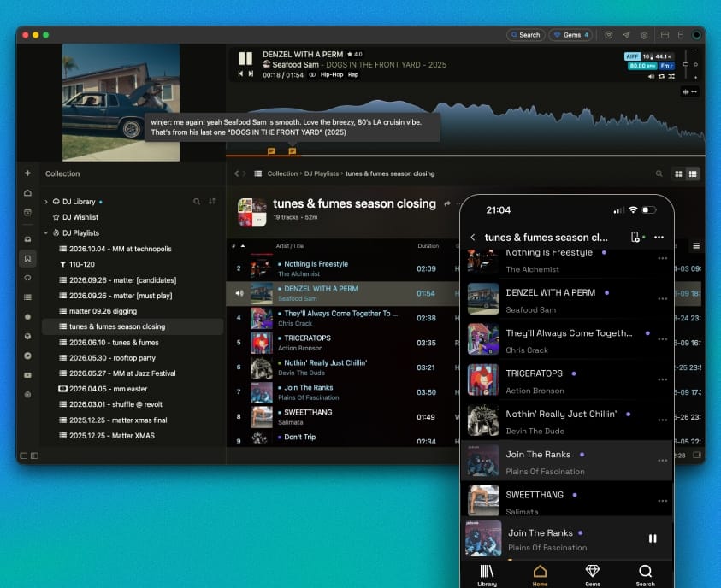
Task: Pause playback in the phone mini player
Action: [653, 538]
